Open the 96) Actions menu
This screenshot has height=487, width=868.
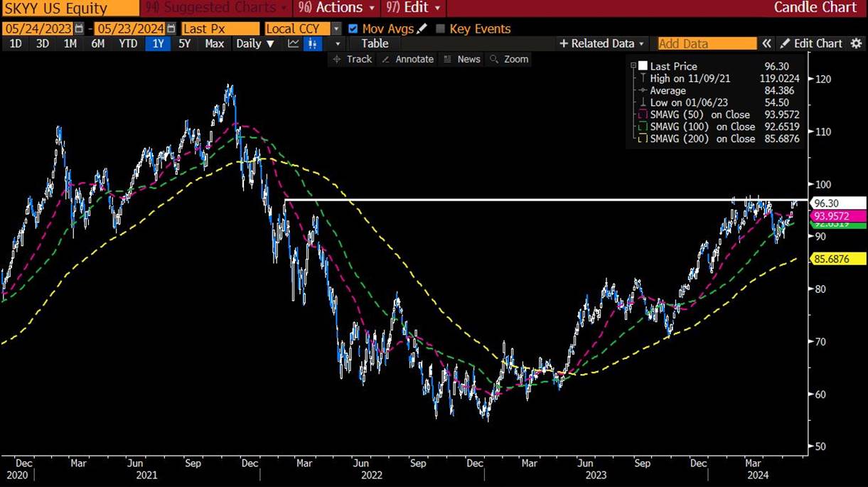coord(336,8)
